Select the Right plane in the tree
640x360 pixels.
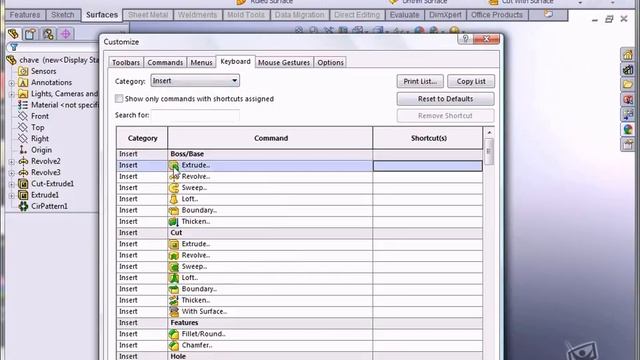click(40, 139)
